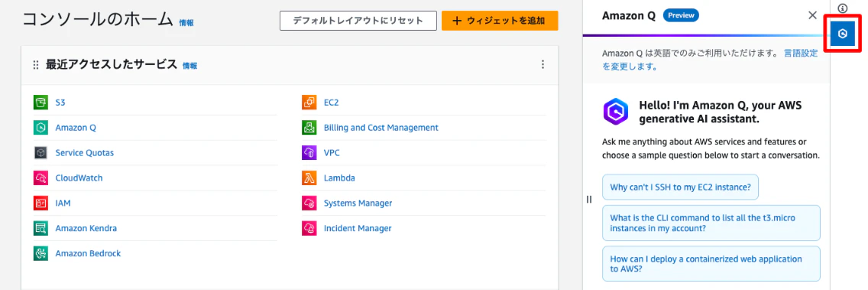Select the t3.micro CLI command sample question
Screen dimensions: 868x290
pyautogui.click(x=711, y=223)
